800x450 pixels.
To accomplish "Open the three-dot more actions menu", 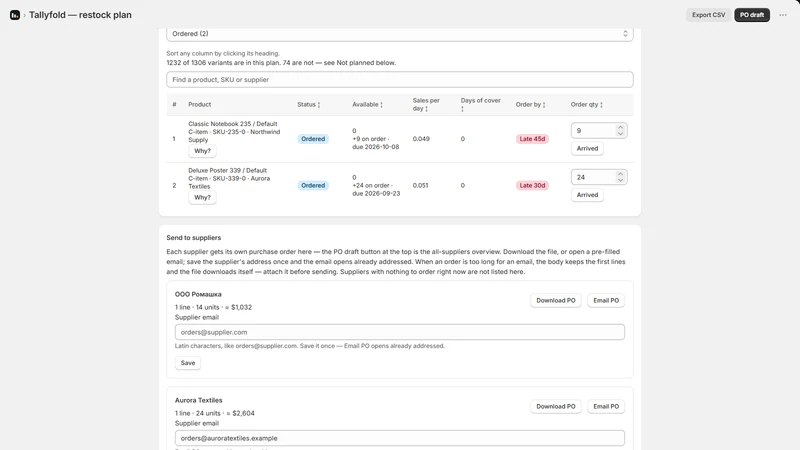I will (x=783, y=15).
